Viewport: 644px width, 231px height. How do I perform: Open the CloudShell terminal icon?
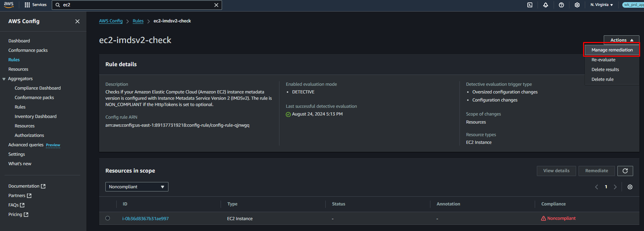[530, 5]
